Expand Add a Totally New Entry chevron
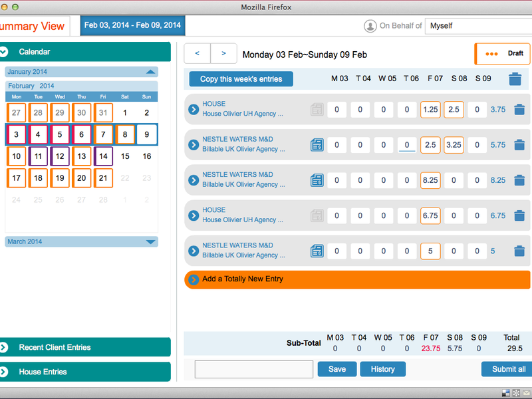Image resolution: width=532 pixels, height=399 pixels. click(194, 279)
